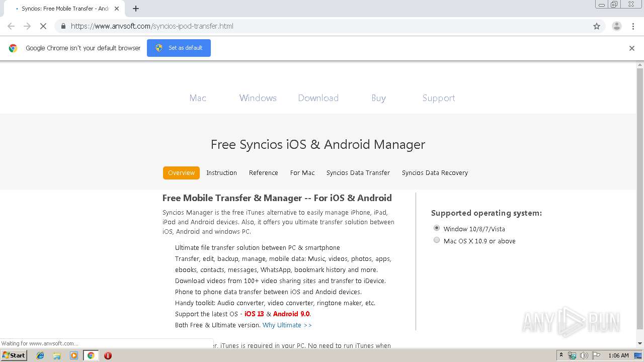
Task: Click red iOS 13 text
Action: pos(254,314)
